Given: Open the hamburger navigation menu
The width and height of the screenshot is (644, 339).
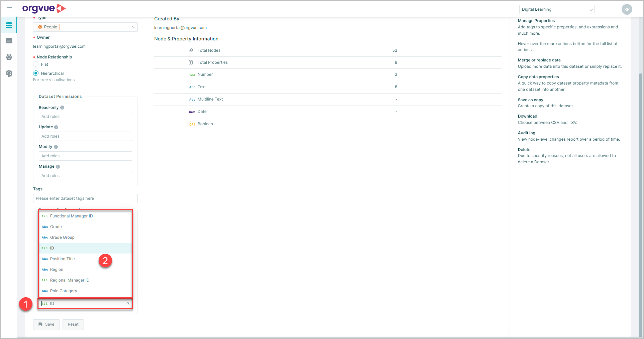Looking at the screenshot, I should point(9,9).
